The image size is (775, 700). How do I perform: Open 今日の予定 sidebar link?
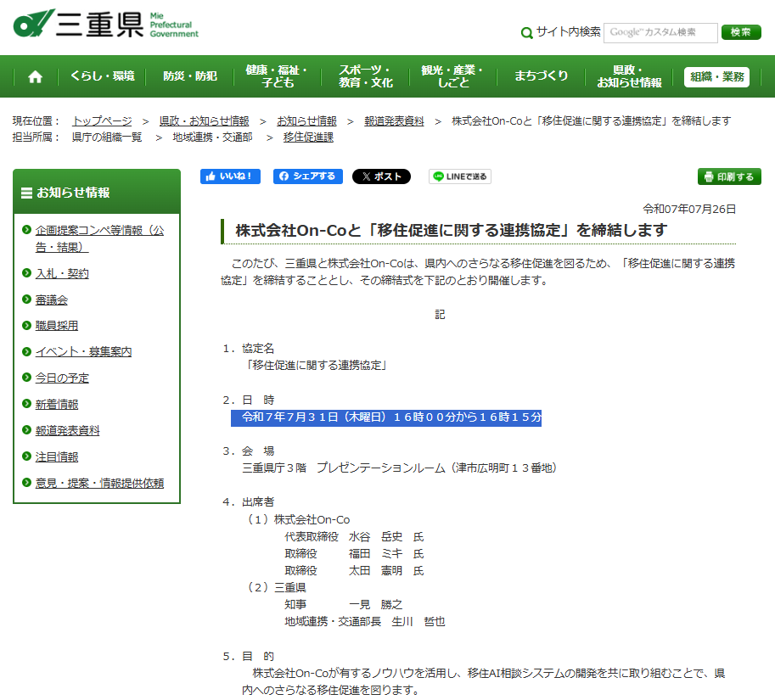(x=62, y=378)
